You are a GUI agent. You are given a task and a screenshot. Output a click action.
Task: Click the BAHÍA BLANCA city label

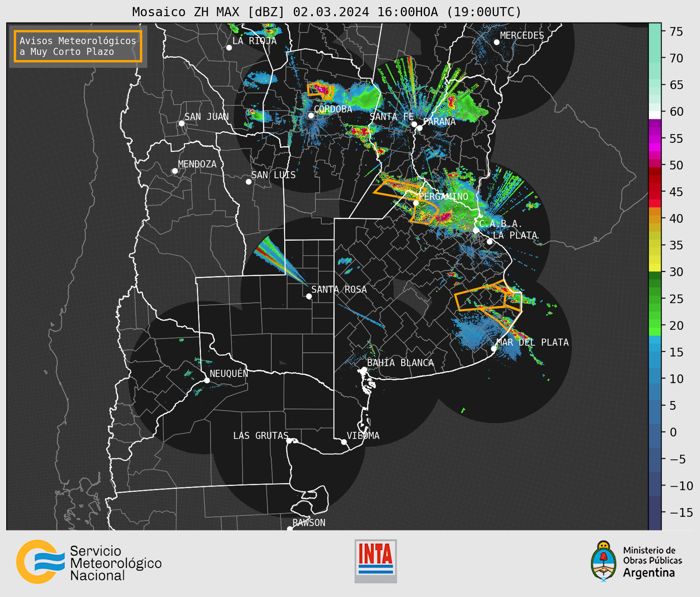400,363
